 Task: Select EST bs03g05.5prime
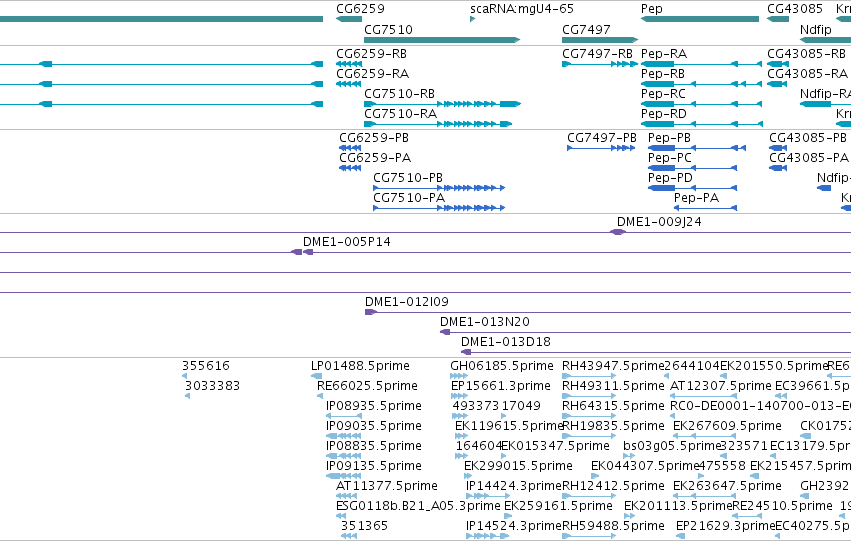(671, 447)
